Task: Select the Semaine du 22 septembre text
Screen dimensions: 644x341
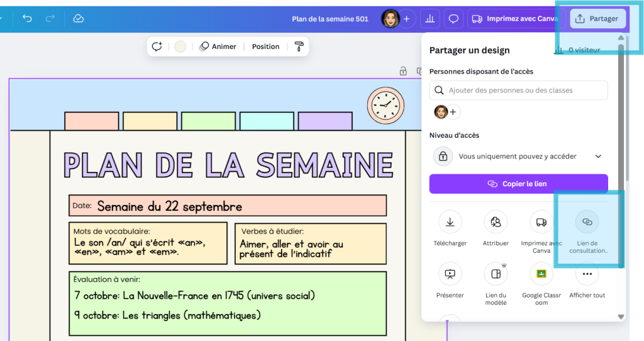Action: [170, 206]
